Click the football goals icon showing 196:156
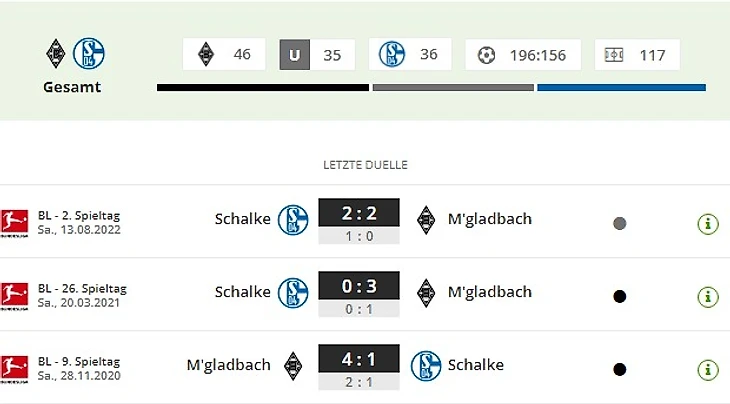 (487, 55)
